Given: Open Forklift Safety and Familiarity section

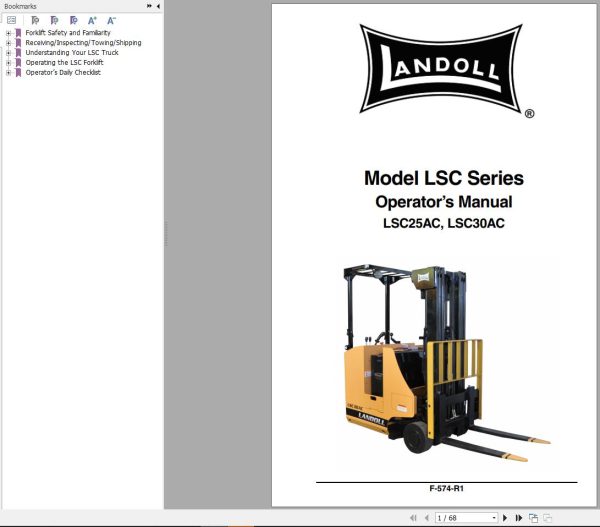Looking at the screenshot, I should (68, 33).
